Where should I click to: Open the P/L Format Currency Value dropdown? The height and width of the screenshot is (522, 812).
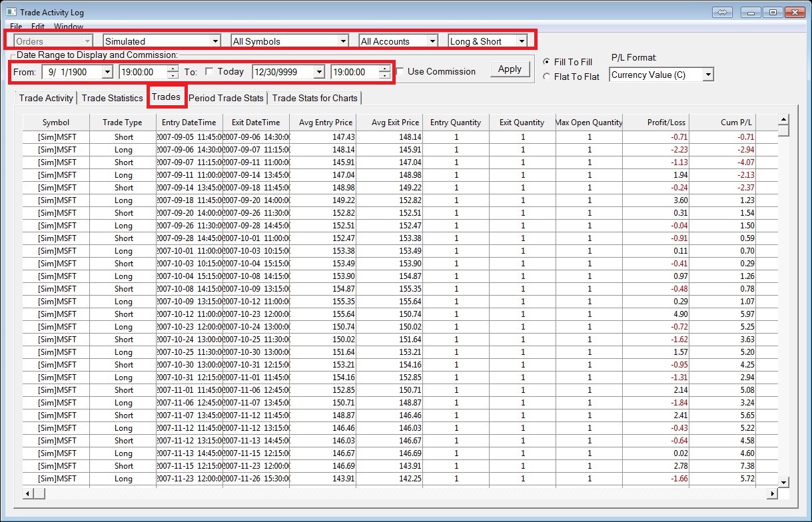(x=708, y=75)
